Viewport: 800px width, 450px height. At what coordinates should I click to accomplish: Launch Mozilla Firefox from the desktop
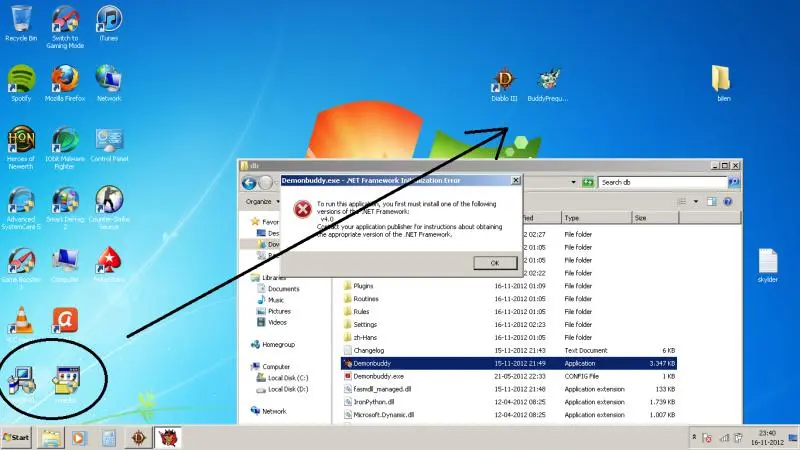click(x=65, y=79)
